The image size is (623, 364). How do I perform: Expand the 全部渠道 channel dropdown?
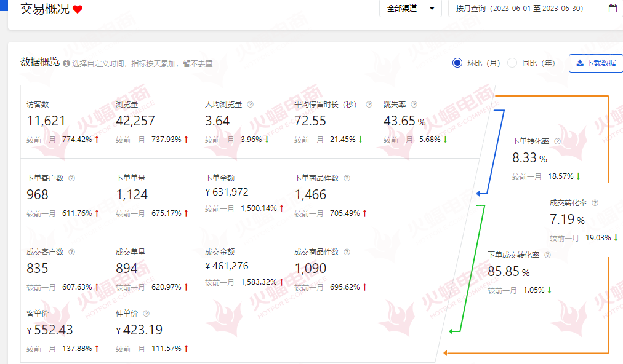[411, 9]
